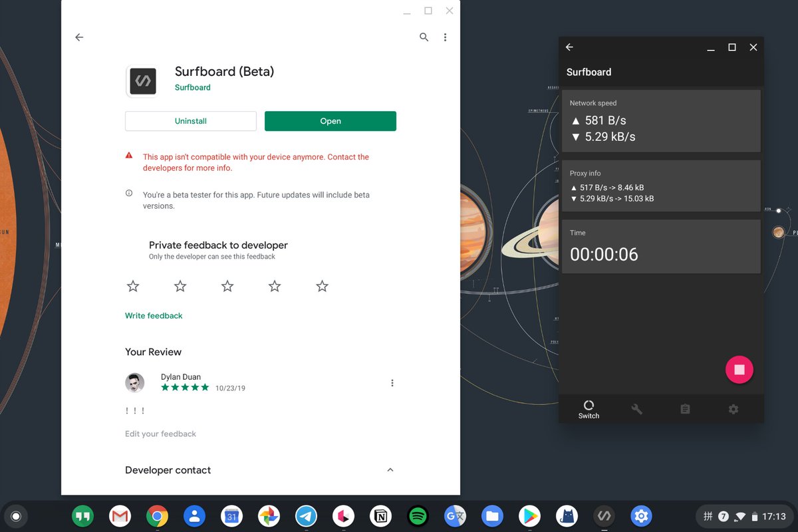Rate one star in private feedback
Viewport: 798px width, 532px height.
click(133, 286)
